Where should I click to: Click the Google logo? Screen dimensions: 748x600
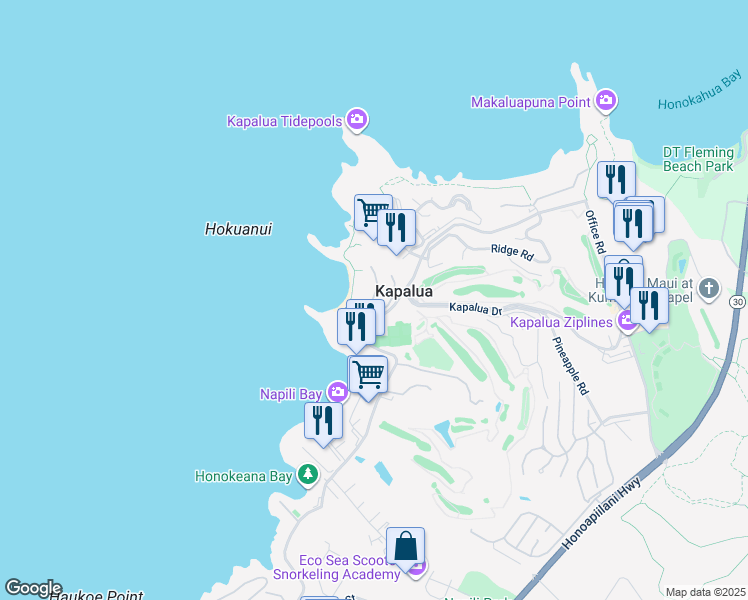(x=33, y=588)
